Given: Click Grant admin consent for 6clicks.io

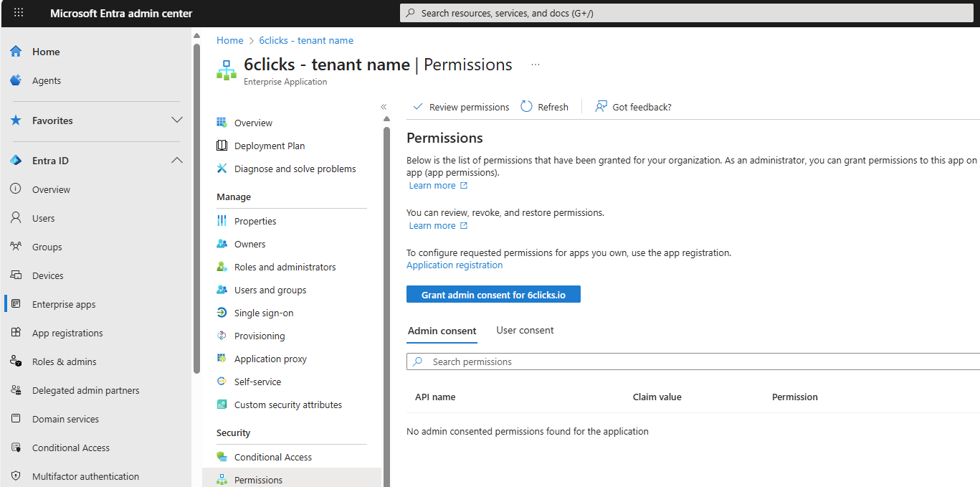Looking at the screenshot, I should click(x=493, y=295).
